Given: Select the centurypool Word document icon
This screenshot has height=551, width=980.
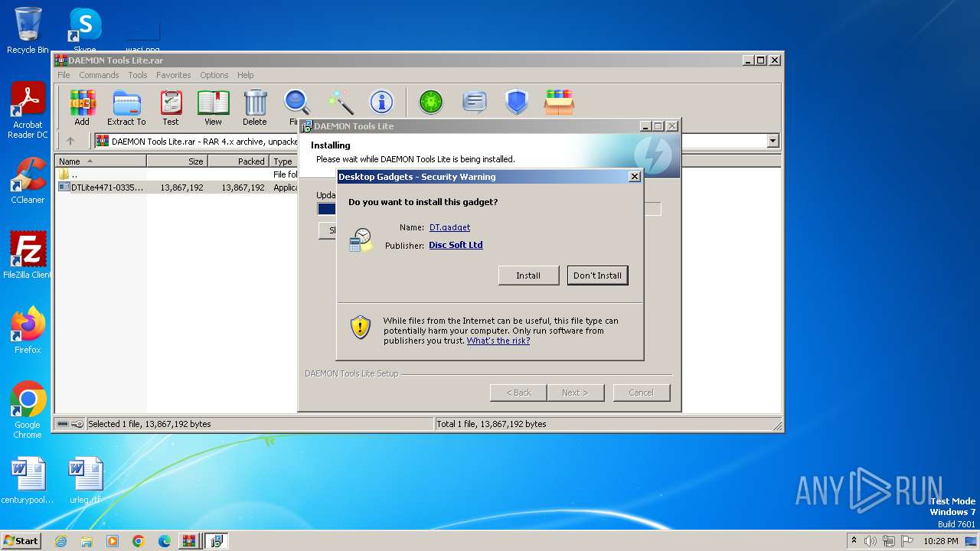Looking at the screenshot, I should (28, 481).
